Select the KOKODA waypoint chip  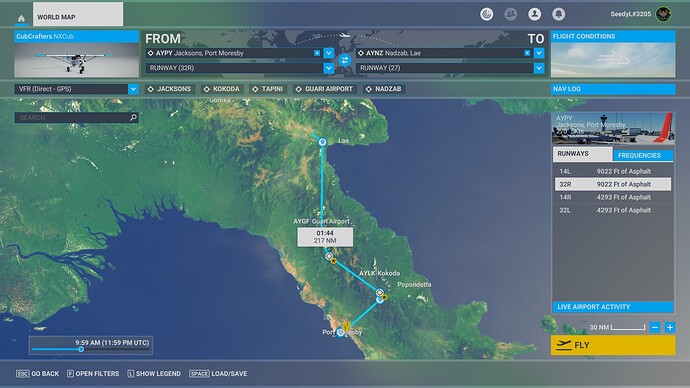222,89
